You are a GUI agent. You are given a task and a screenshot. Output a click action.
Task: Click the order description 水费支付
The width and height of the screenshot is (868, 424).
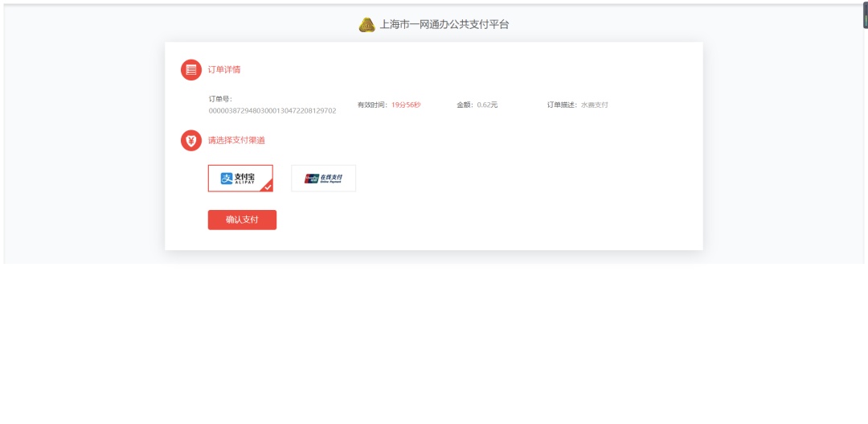pos(594,105)
